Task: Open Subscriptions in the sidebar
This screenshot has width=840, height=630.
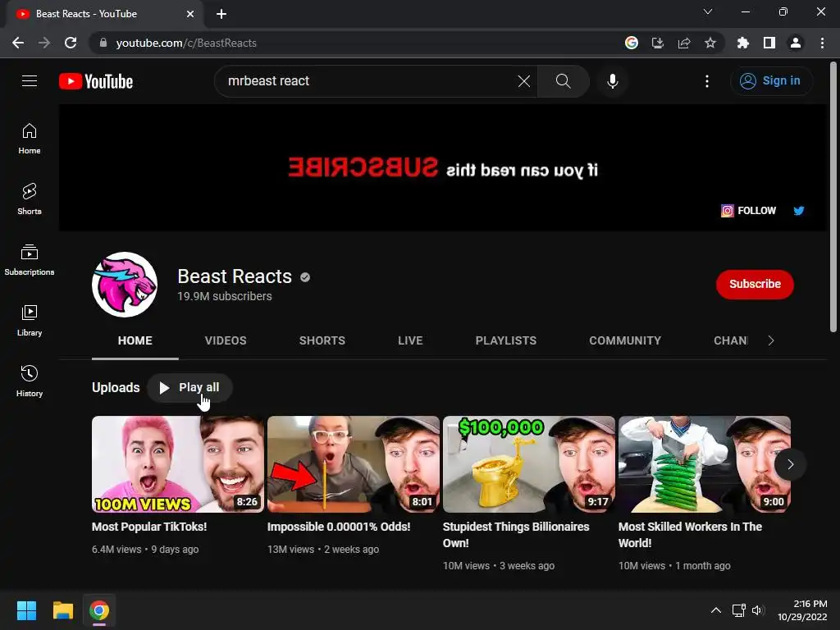Action: [30, 260]
